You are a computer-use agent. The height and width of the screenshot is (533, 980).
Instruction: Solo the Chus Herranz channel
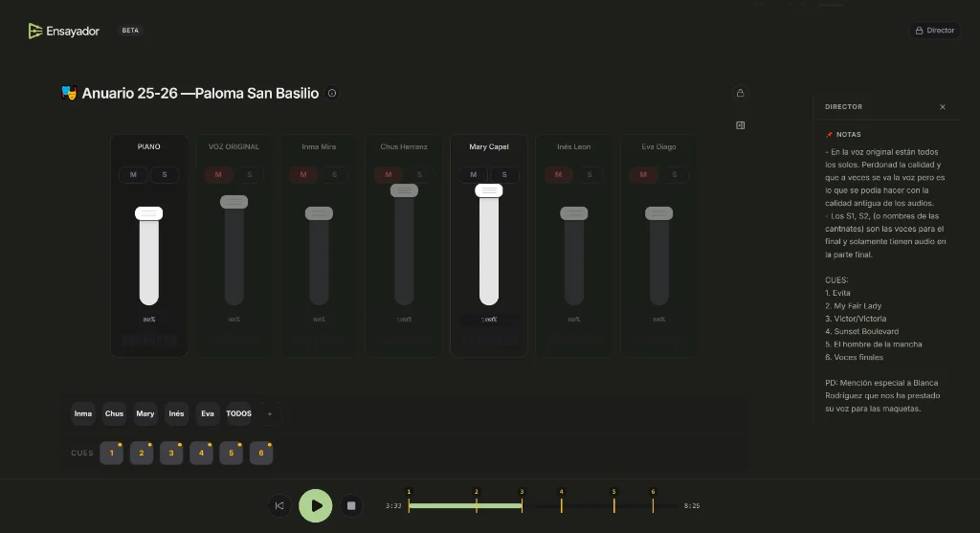[419, 175]
